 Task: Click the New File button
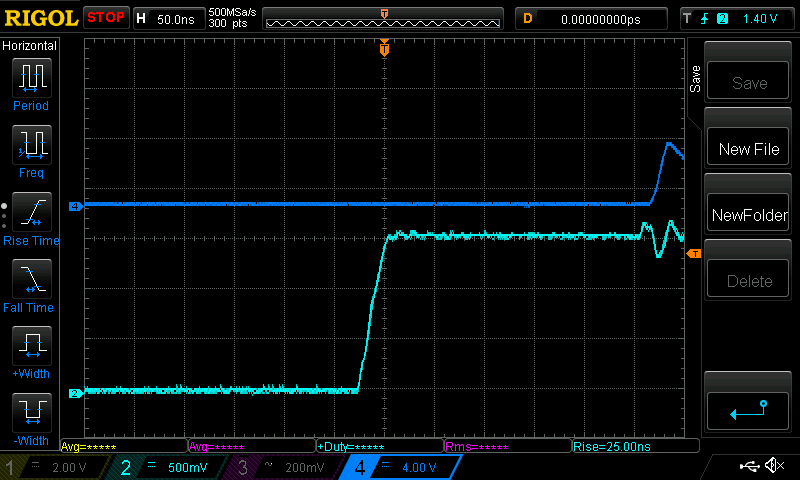(749, 149)
